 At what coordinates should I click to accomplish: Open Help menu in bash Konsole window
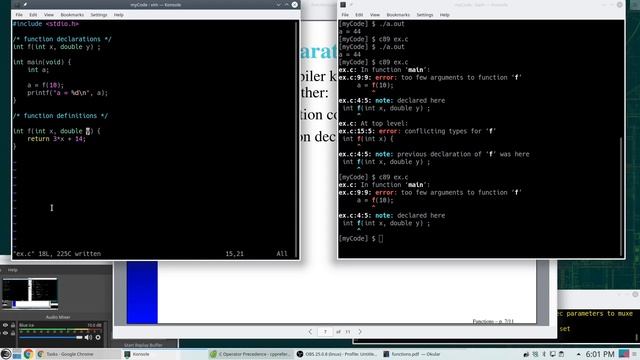pos(444,15)
